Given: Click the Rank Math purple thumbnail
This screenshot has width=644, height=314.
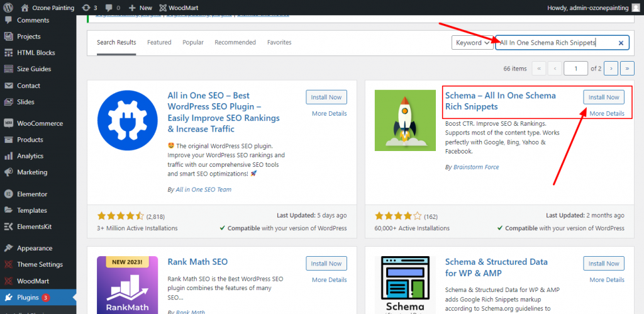Looking at the screenshot, I should tap(127, 285).
